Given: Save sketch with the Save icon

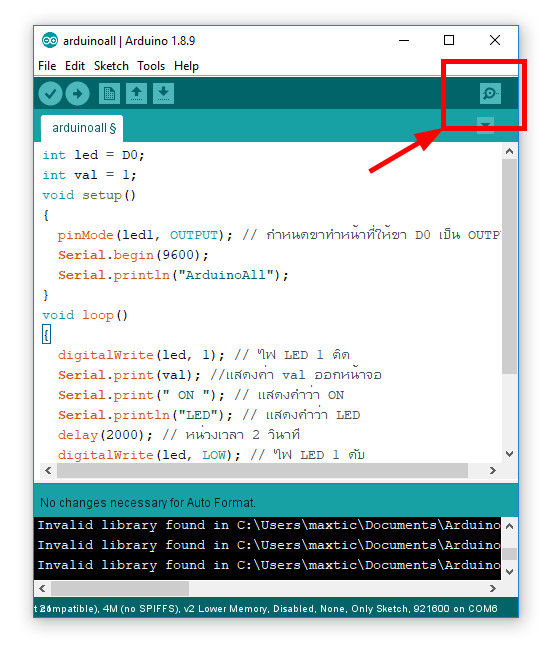Looking at the screenshot, I should point(163,93).
